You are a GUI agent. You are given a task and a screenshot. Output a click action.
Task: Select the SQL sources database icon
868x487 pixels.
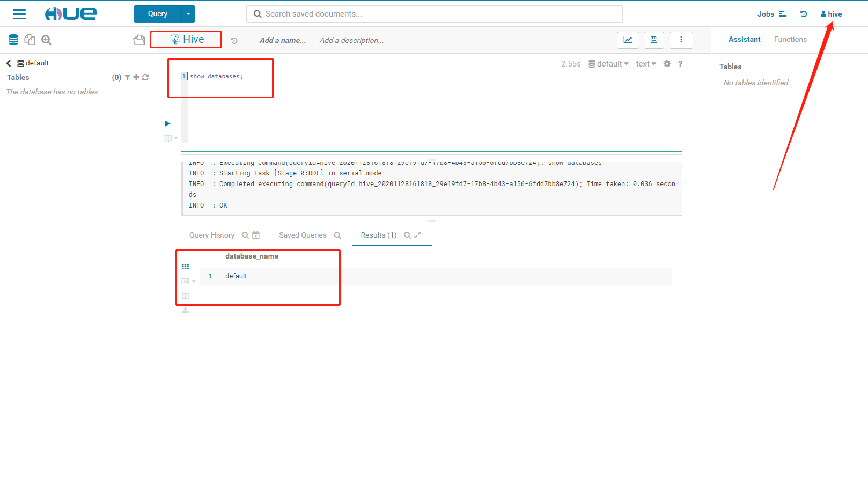[x=13, y=40]
